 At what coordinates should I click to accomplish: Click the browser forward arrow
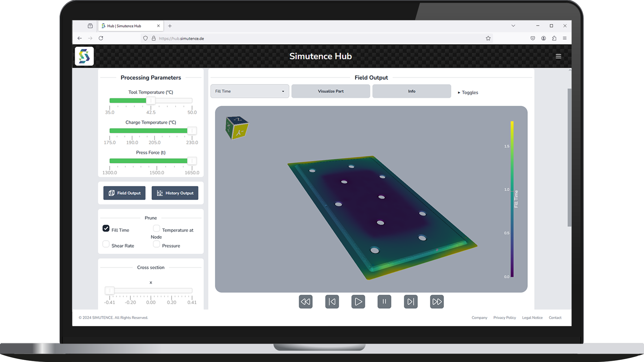pyautogui.click(x=90, y=38)
